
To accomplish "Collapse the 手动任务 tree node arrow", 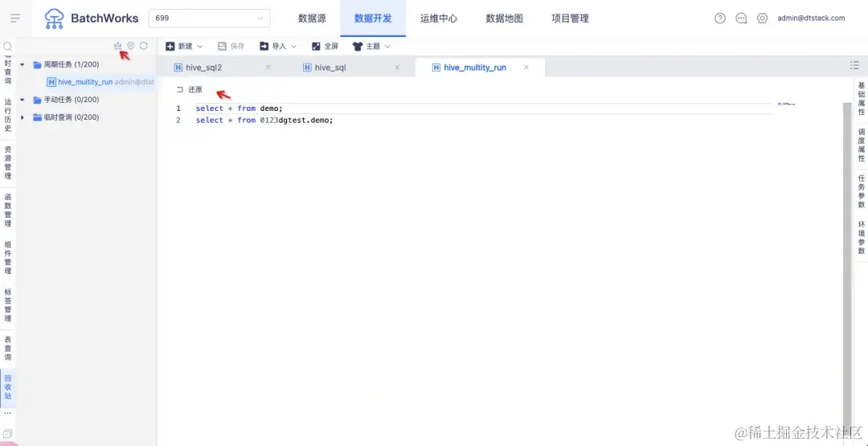I will [x=23, y=100].
